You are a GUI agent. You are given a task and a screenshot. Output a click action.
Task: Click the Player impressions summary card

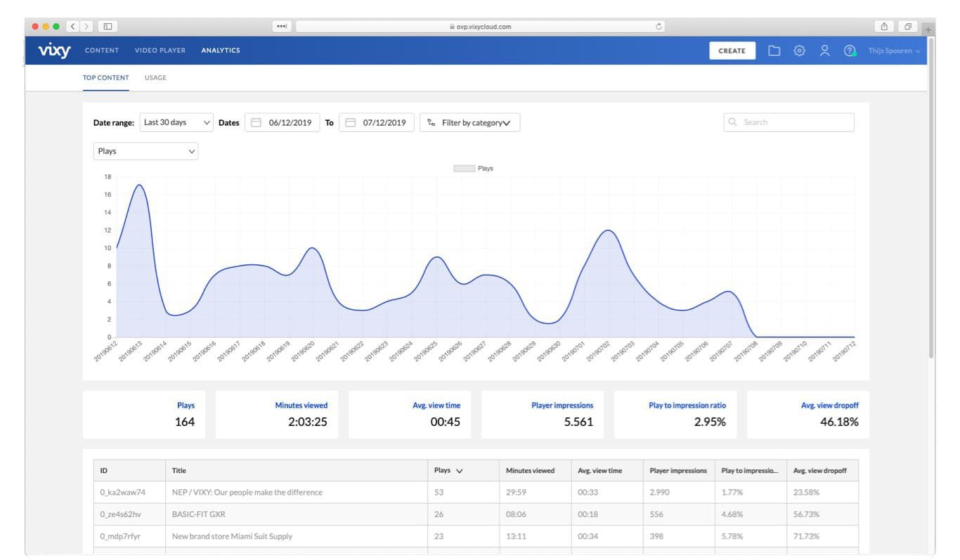[x=543, y=415]
